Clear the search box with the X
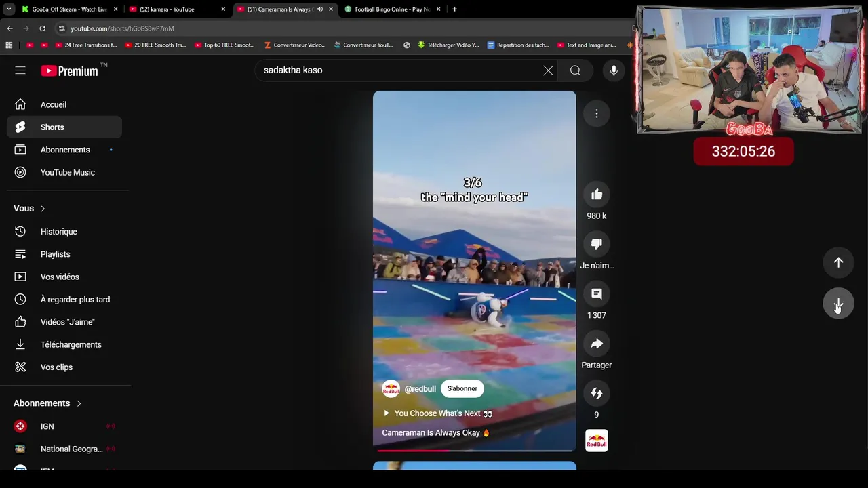The image size is (868, 488). (548, 70)
